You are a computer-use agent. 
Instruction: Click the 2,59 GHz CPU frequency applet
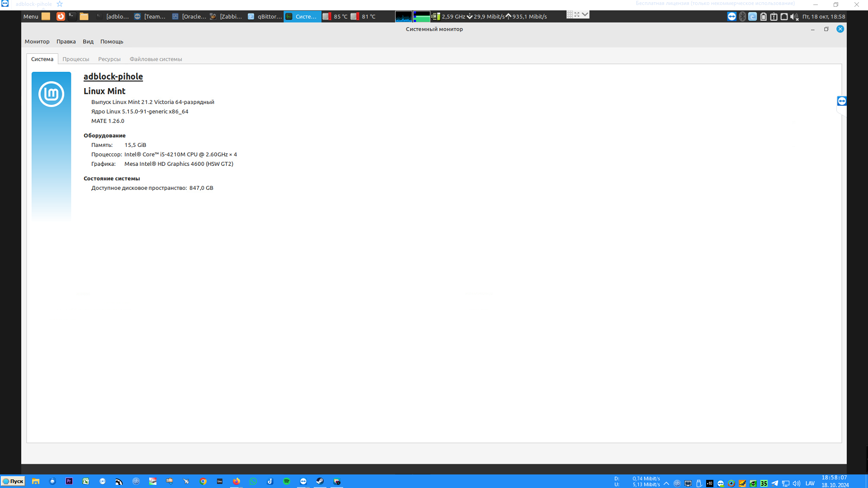click(448, 16)
